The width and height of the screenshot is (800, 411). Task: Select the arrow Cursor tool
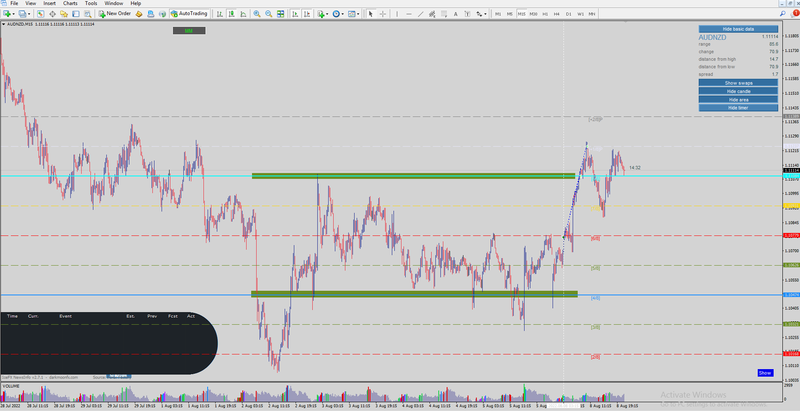point(371,14)
